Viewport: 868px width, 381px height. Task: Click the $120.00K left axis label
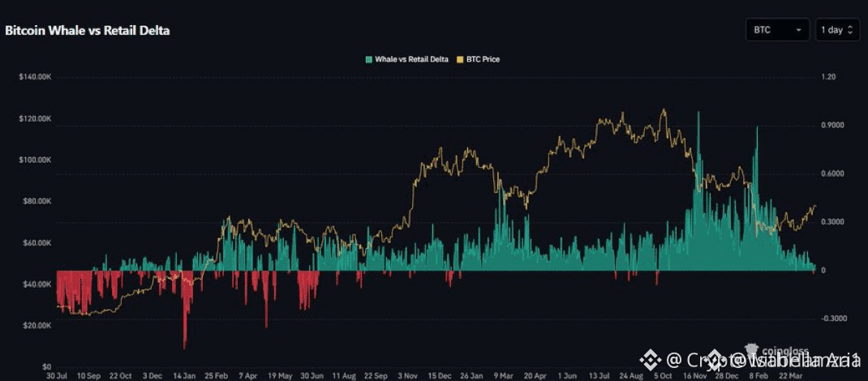36,118
